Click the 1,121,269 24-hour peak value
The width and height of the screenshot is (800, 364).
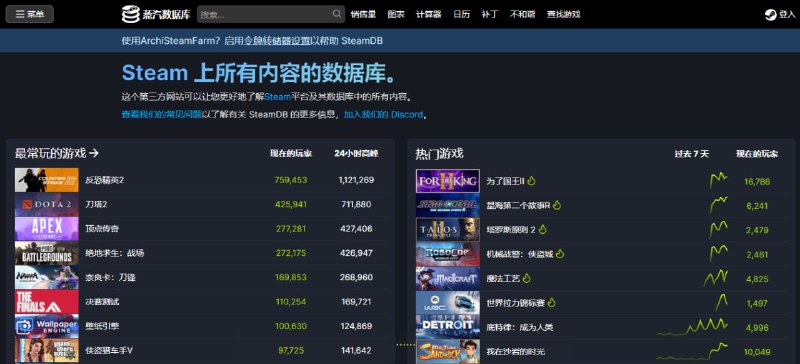pos(356,180)
